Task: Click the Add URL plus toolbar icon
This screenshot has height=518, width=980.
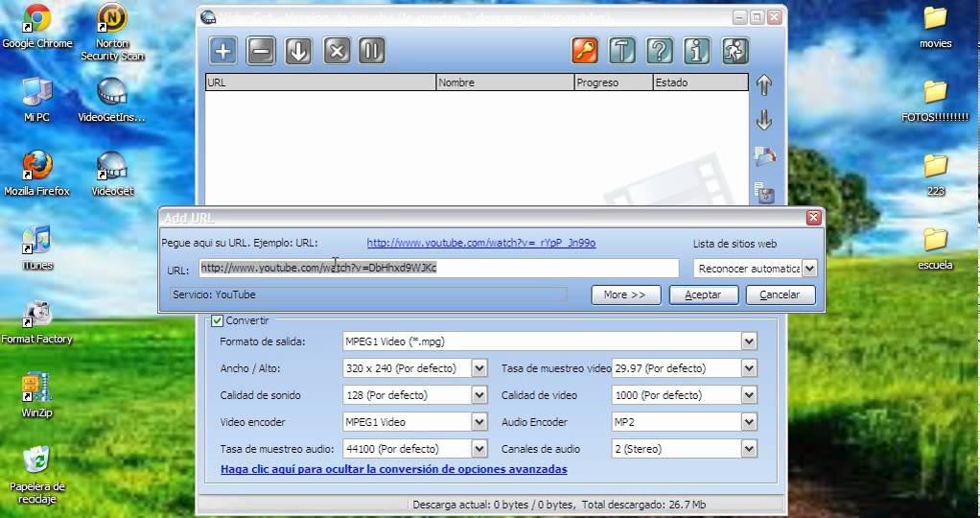Action: click(x=222, y=51)
